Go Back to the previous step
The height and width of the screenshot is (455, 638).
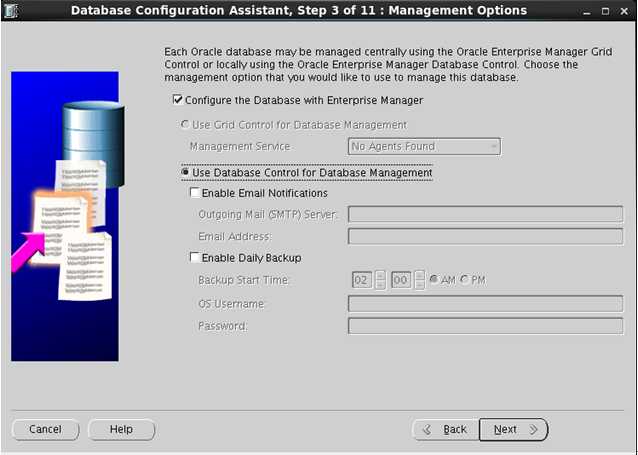(446, 429)
